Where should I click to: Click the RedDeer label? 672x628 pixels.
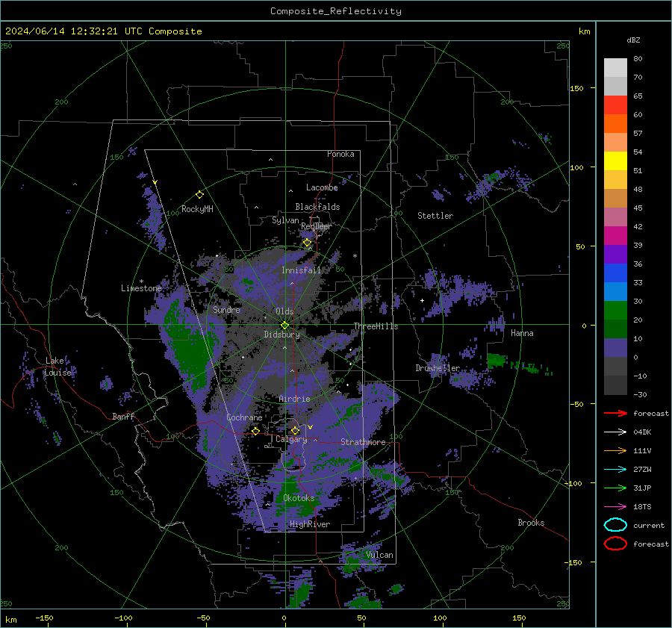point(317,226)
